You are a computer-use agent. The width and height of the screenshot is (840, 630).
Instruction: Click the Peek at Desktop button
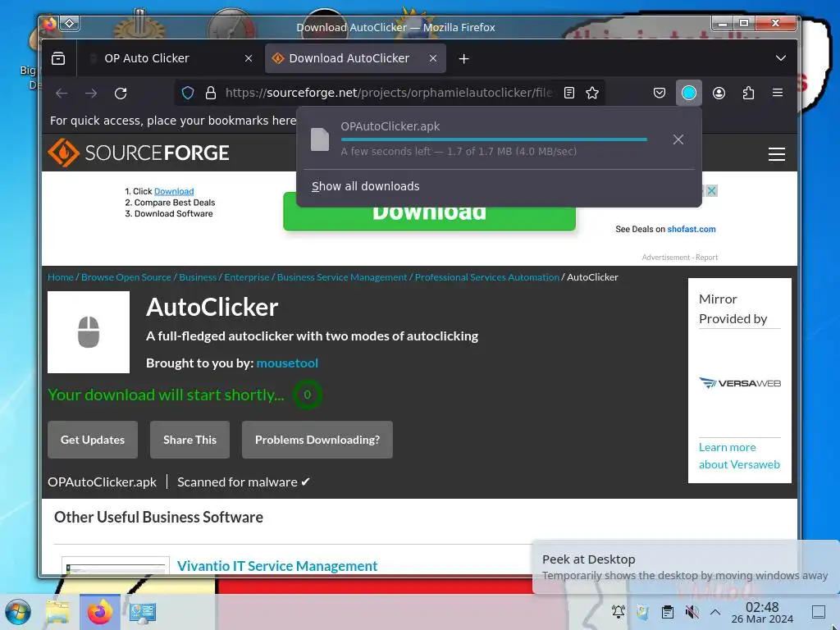[819, 611]
